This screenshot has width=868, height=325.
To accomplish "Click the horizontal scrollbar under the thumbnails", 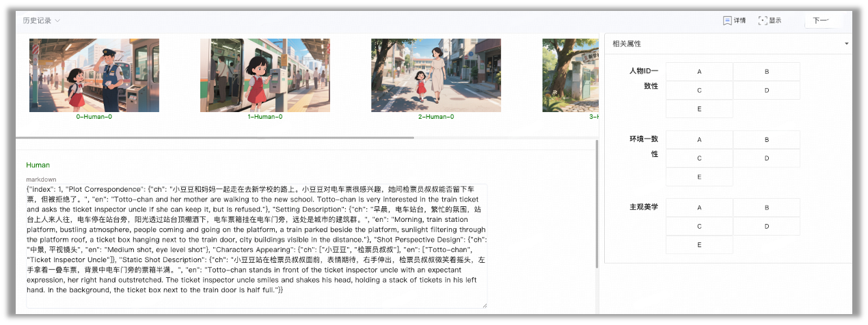I will click(x=215, y=138).
